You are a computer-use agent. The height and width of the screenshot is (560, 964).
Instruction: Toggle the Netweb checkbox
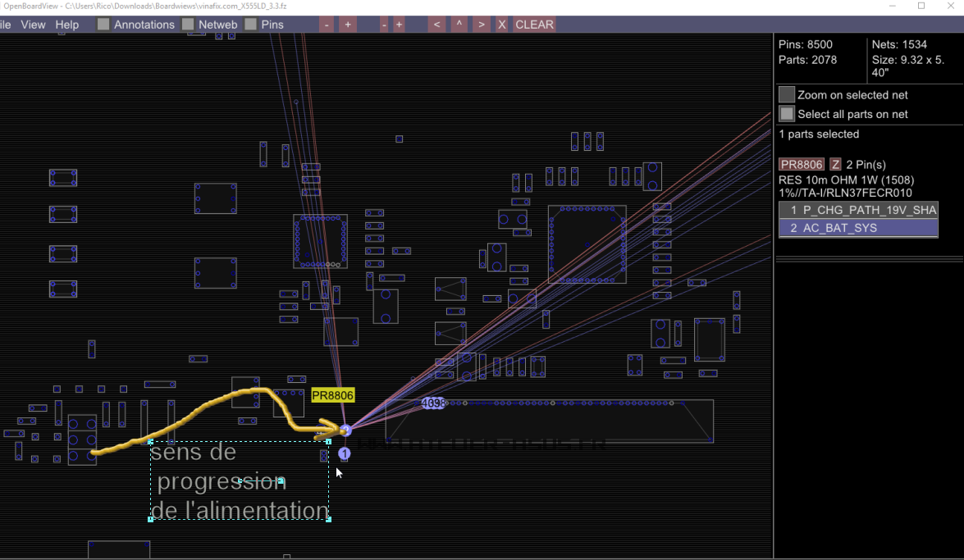(189, 25)
